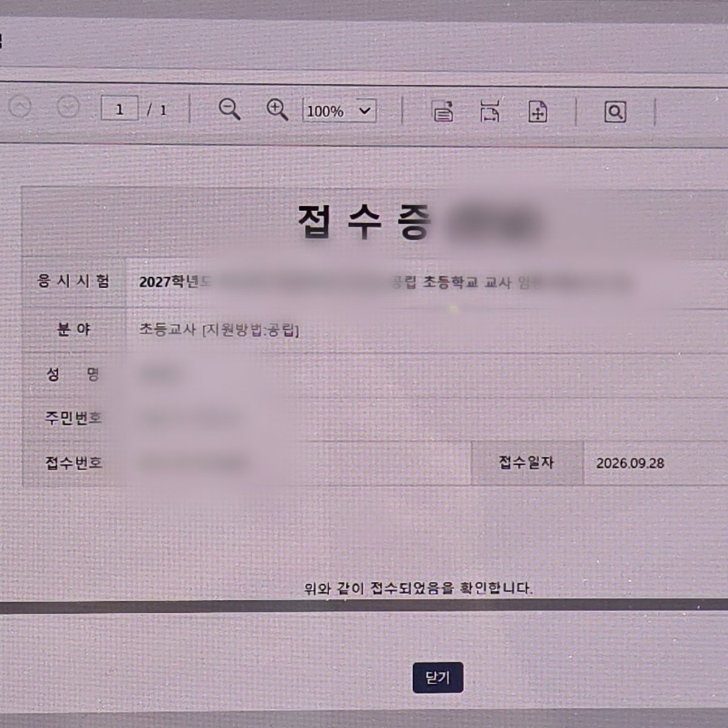This screenshot has width=728, height=728.
Task: Open the 100% zoom level dropdown
Action: coord(340,111)
